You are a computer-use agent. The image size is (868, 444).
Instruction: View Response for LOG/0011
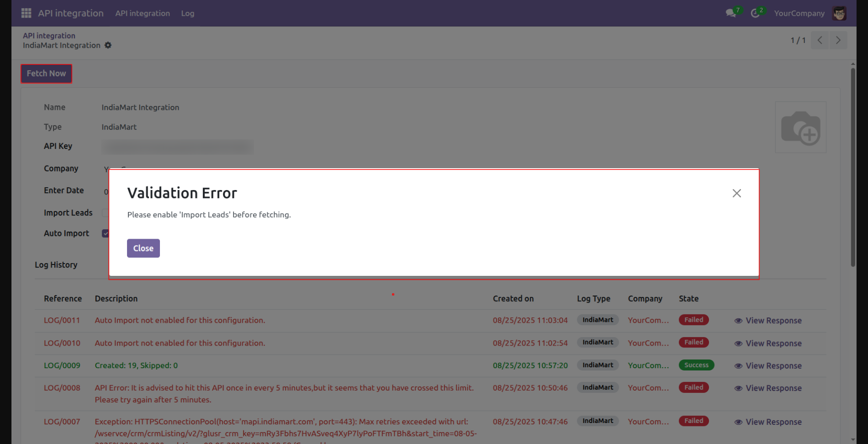(773, 321)
